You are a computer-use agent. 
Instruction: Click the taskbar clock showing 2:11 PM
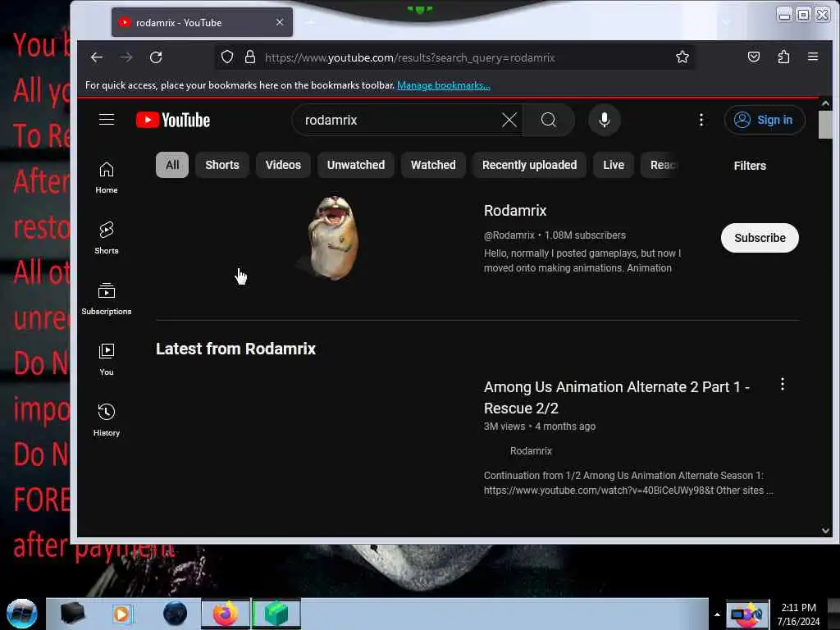point(798,614)
